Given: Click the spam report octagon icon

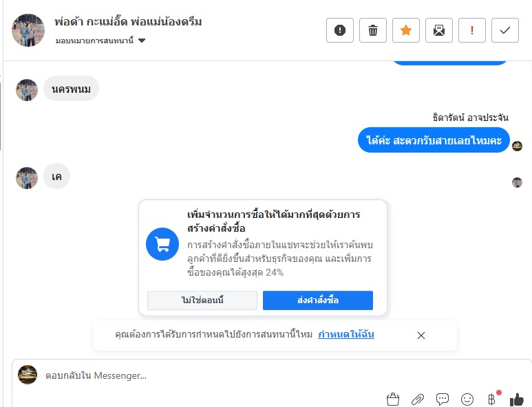Looking at the screenshot, I should (340, 30).
